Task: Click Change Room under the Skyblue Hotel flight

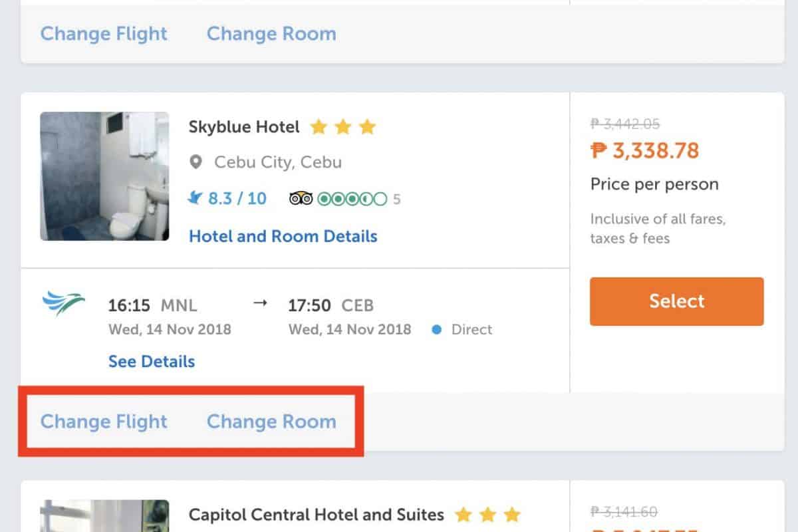Action: (271, 422)
